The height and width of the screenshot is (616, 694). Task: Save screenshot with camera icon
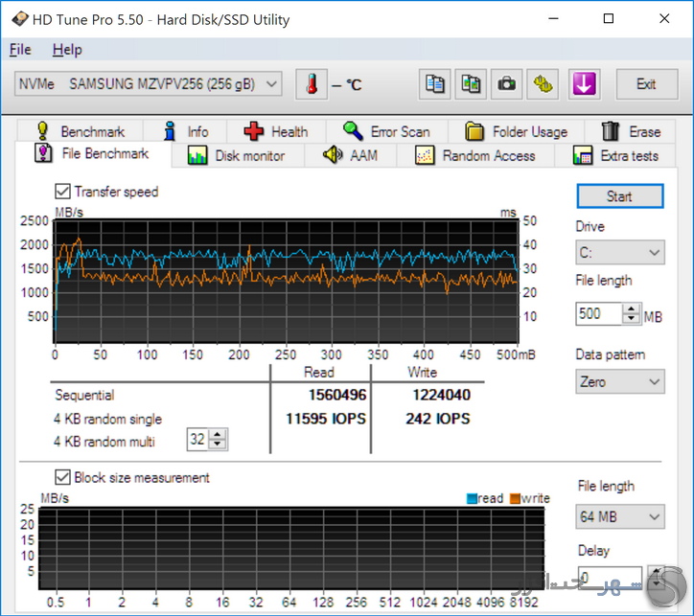[506, 84]
